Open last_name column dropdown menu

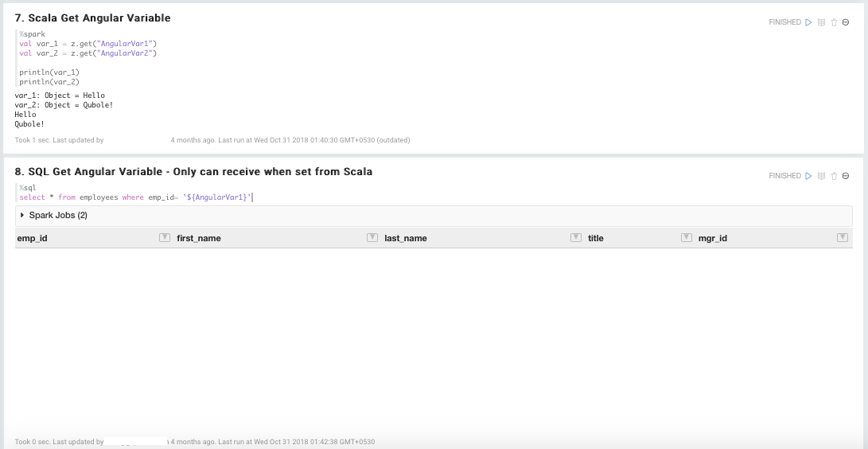click(576, 237)
